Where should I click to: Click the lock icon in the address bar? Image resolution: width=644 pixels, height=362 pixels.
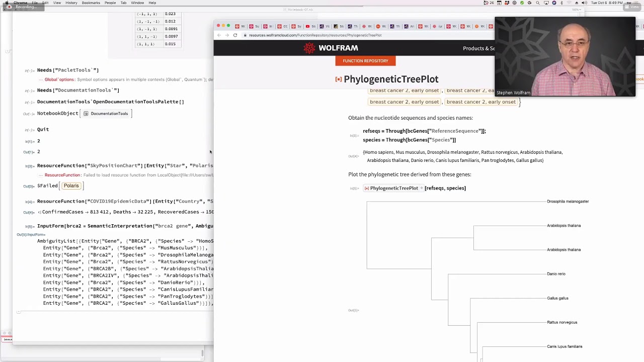click(x=245, y=35)
